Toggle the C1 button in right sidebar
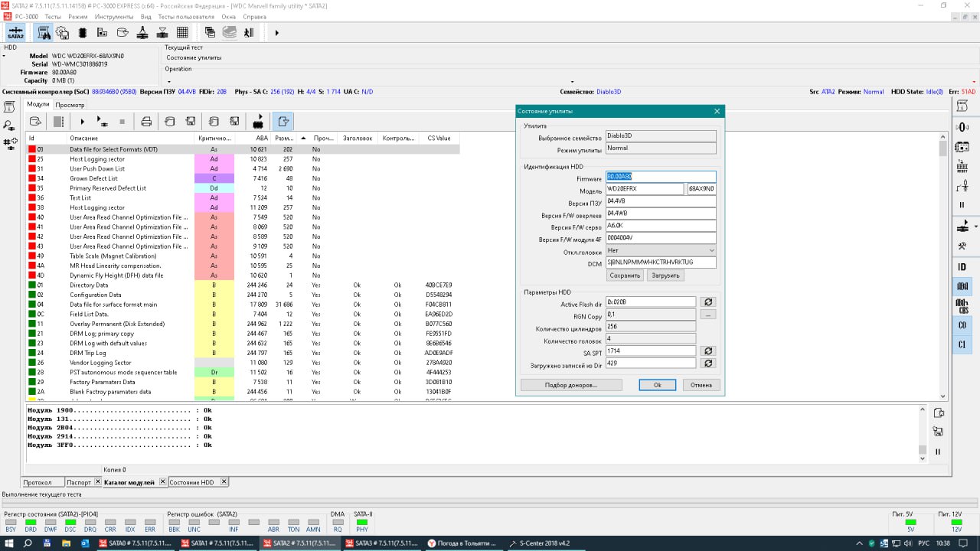Image resolution: width=980 pixels, height=551 pixels. point(962,345)
